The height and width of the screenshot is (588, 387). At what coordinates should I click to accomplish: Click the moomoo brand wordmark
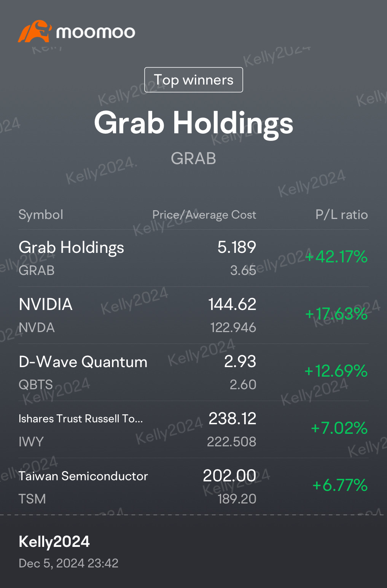pos(96,32)
